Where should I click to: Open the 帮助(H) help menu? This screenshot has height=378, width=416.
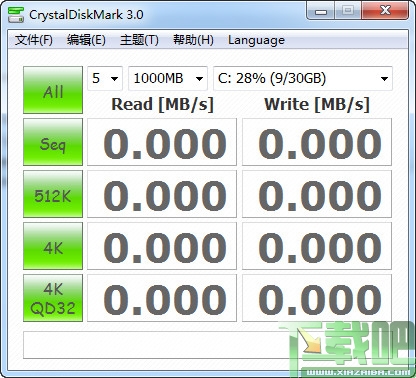pos(193,40)
